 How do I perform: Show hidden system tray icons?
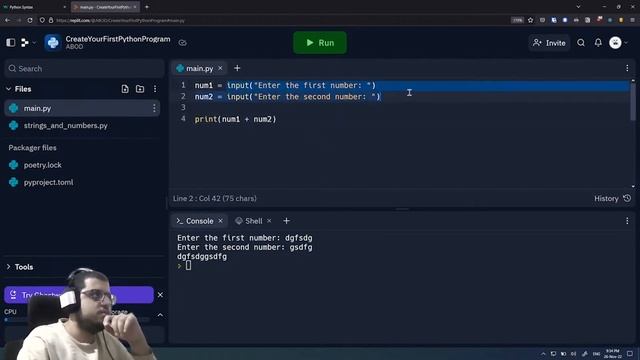pyautogui.click(x=543, y=354)
